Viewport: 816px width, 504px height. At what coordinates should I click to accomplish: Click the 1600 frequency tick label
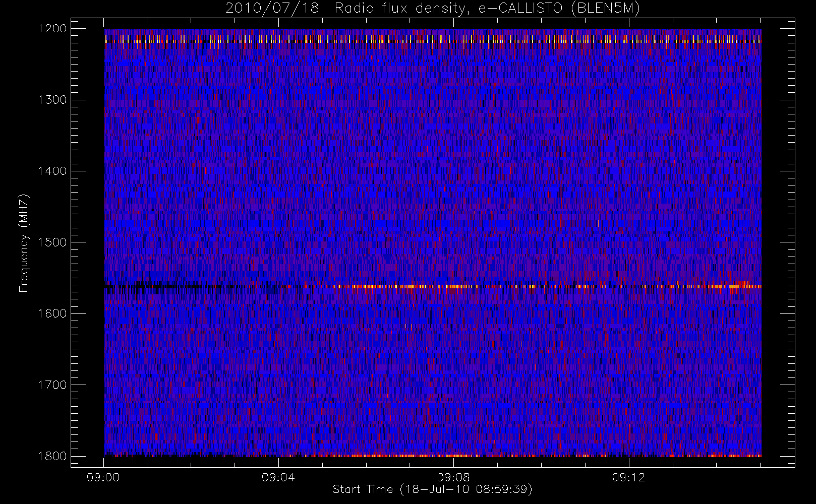[x=52, y=313]
